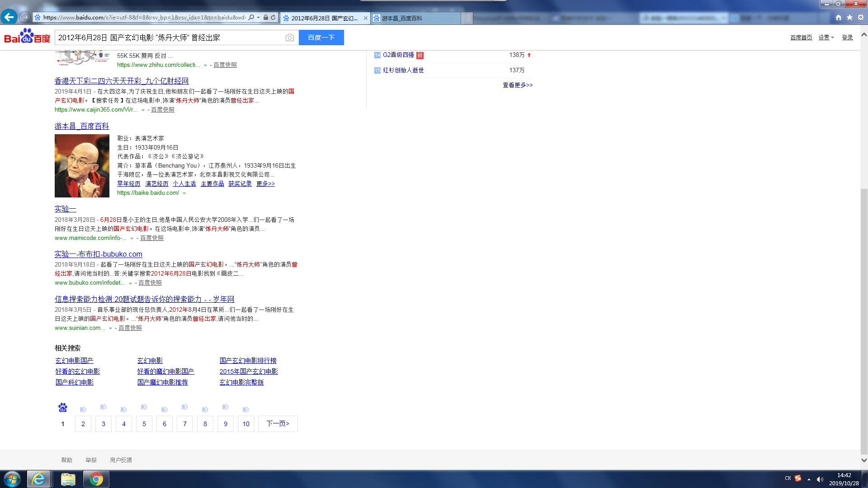Image resolution: width=868 pixels, height=488 pixels.
Task: Open address bar search dropdown arrow
Action: (258, 18)
